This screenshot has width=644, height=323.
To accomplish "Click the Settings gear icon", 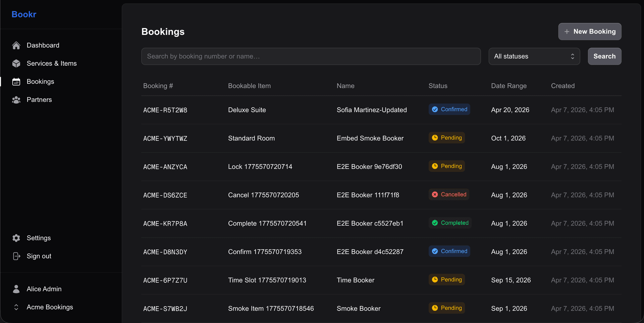I will (16, 238).
